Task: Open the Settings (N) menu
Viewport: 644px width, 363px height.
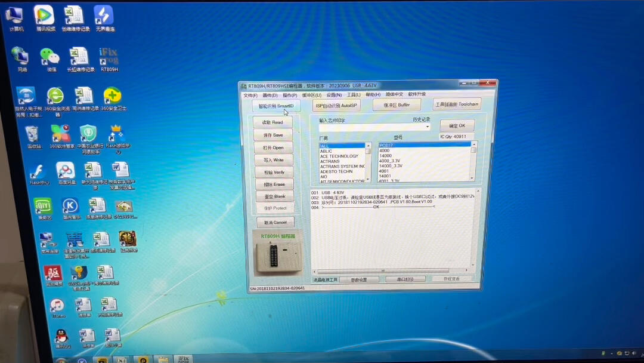Action: coord(334,95)
